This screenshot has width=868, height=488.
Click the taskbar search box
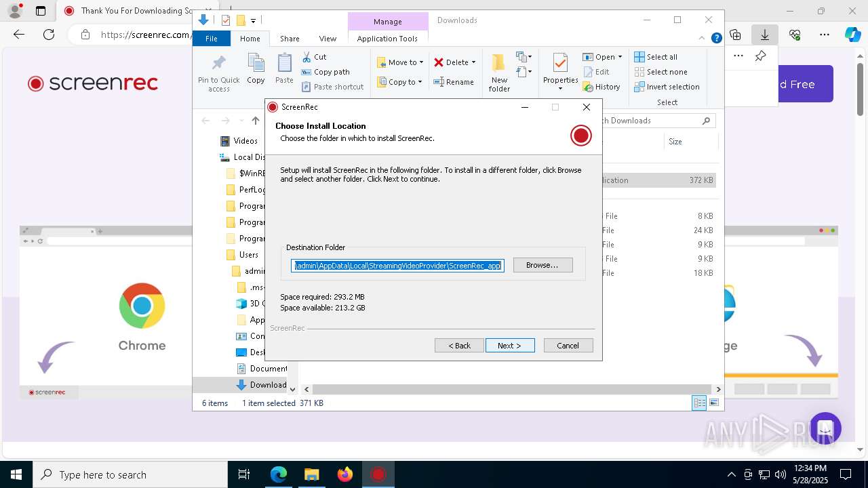click(x=130, y=474)
